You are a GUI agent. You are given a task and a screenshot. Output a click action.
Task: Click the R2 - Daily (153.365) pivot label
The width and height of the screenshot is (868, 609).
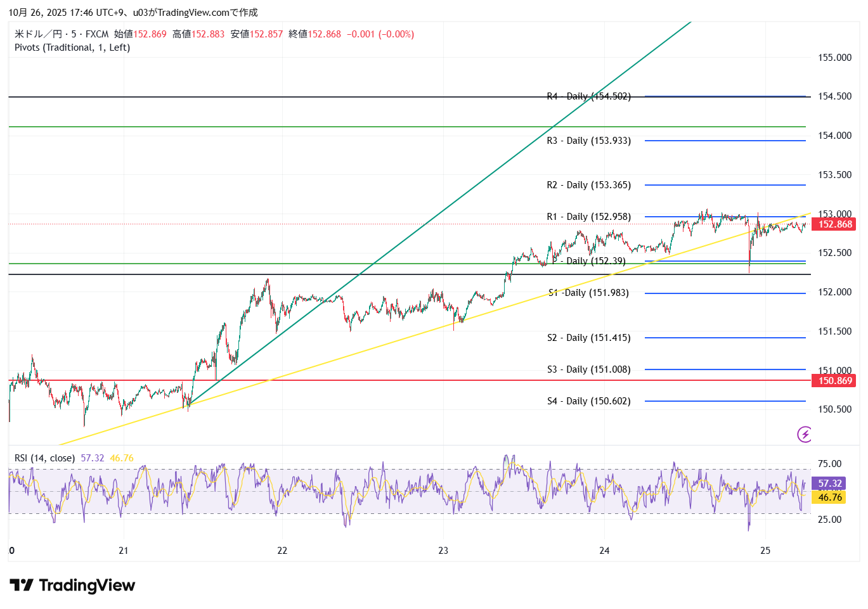pyautogui.click(x=588, y=185)
